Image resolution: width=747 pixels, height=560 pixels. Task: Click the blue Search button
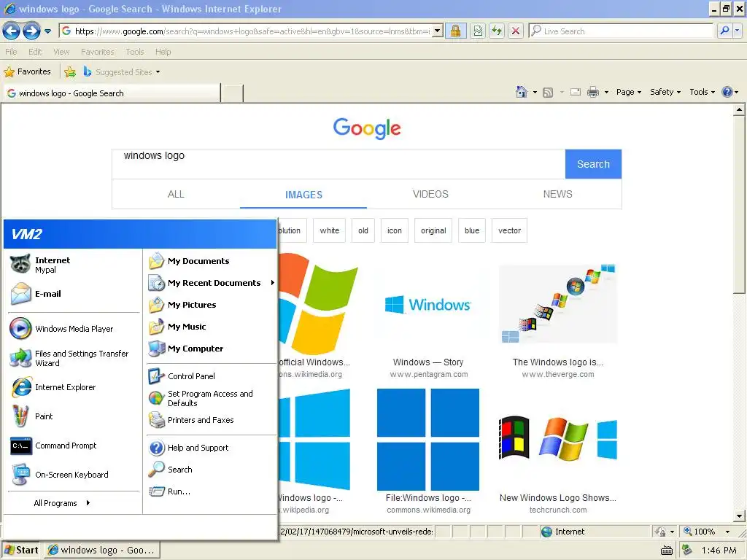click(x=593, y=164)
